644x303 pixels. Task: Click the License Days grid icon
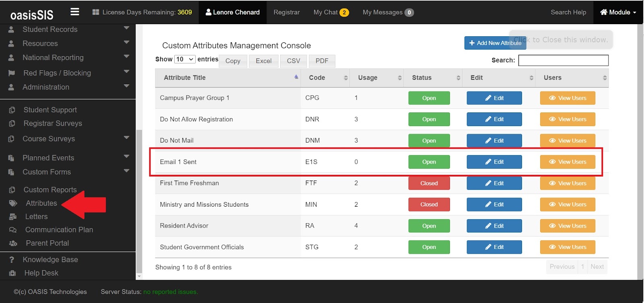click(96, 12)
